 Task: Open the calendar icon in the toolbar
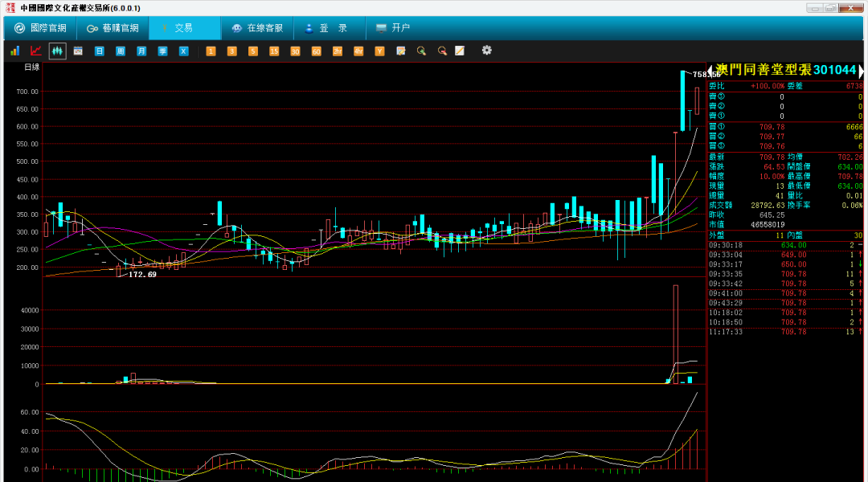tap(78, 51)
